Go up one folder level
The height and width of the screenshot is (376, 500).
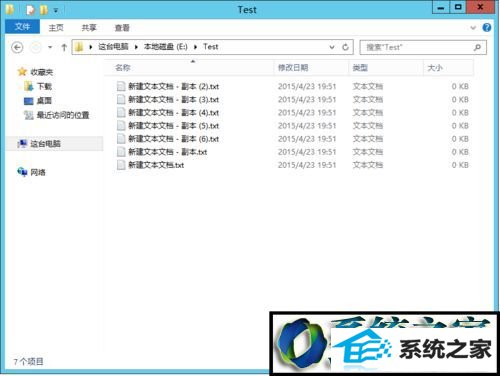tap(64, 47)
